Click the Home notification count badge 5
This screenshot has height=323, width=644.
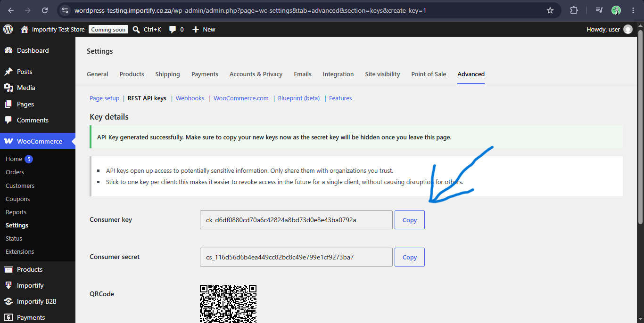[x=29, y=159]
